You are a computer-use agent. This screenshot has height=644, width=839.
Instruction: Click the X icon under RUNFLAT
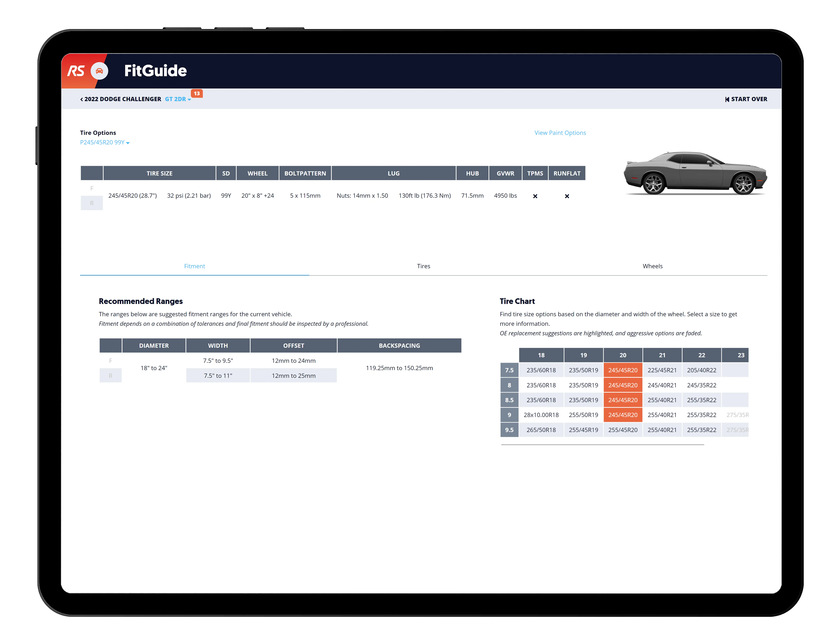click(x=567, y=196)
